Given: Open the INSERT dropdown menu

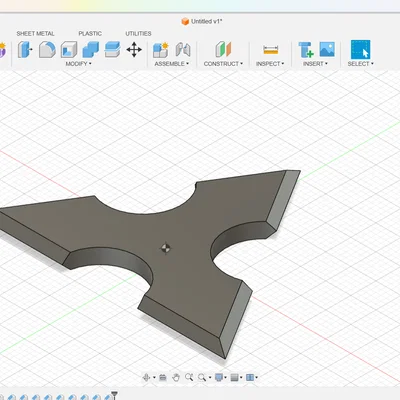Looking at the screenshot, I should tap(315, 64).
